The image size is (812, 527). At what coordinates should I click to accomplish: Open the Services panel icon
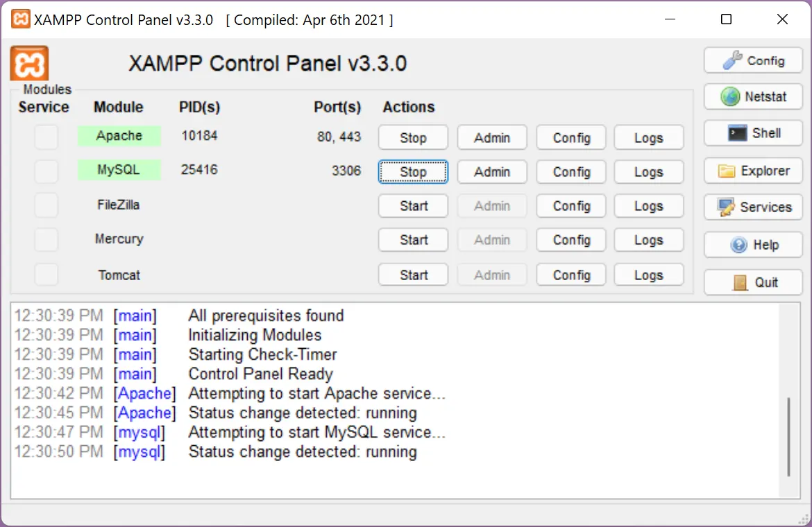pyautogui.click(x=727, y=207)
